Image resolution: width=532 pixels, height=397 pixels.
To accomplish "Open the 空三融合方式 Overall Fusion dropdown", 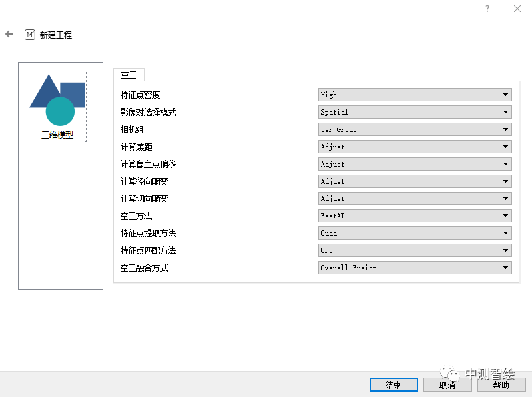I will [415, 268].
